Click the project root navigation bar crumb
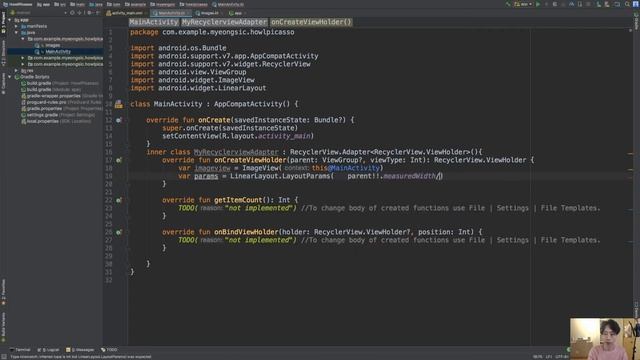The width and height of the screenshot is (640, 360). tap(17, 4)
